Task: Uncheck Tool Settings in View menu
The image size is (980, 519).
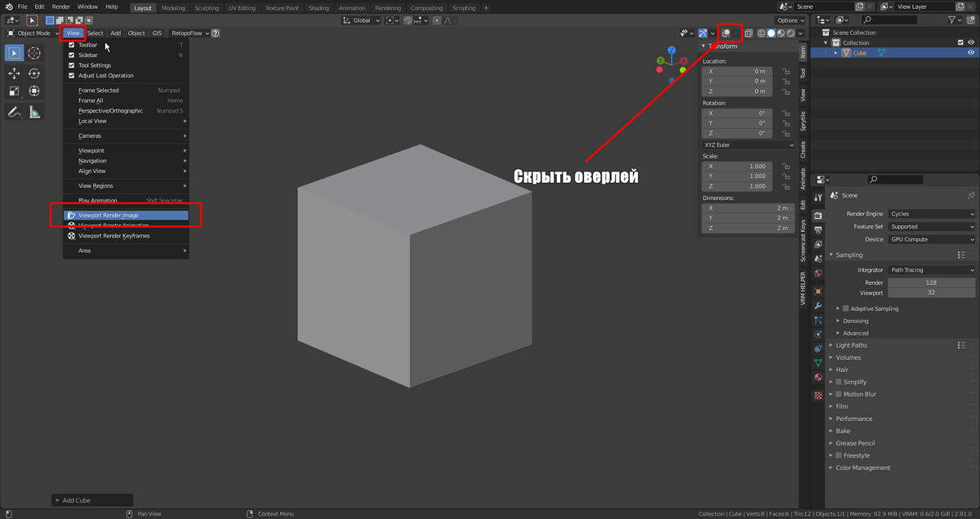Action: pyautogui.click(x=72, y=65)
